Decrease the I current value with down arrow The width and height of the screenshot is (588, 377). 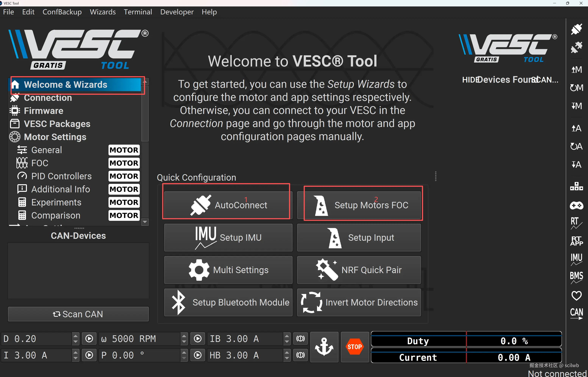(x=75, y=358)
